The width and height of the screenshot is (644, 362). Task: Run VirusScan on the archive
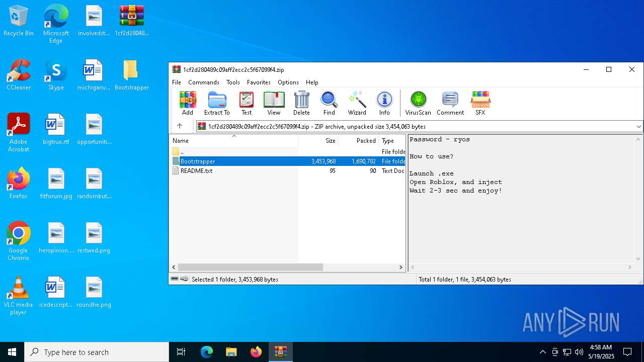[x=418, y=104]
